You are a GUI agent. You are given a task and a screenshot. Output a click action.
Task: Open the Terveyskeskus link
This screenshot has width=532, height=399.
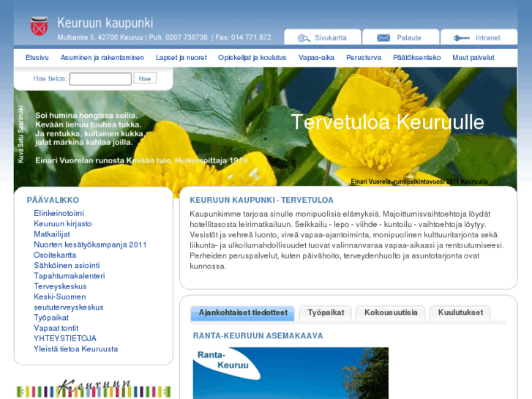click(x=60, y=286)
